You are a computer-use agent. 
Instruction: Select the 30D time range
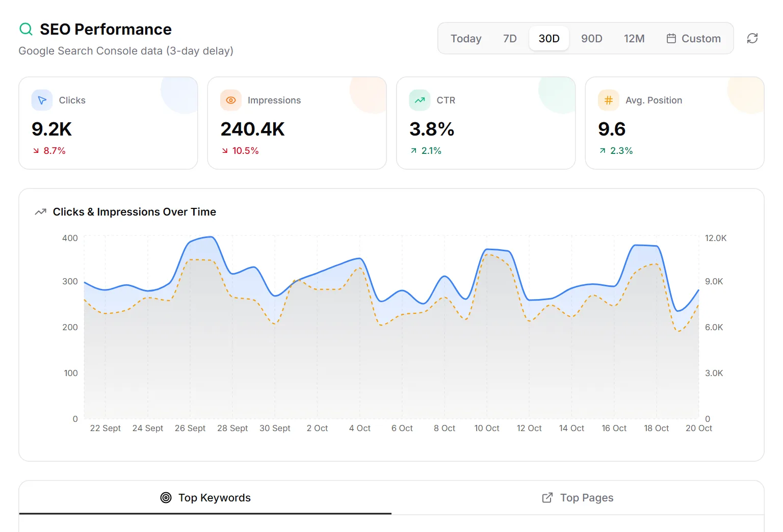tap(549, 38)
